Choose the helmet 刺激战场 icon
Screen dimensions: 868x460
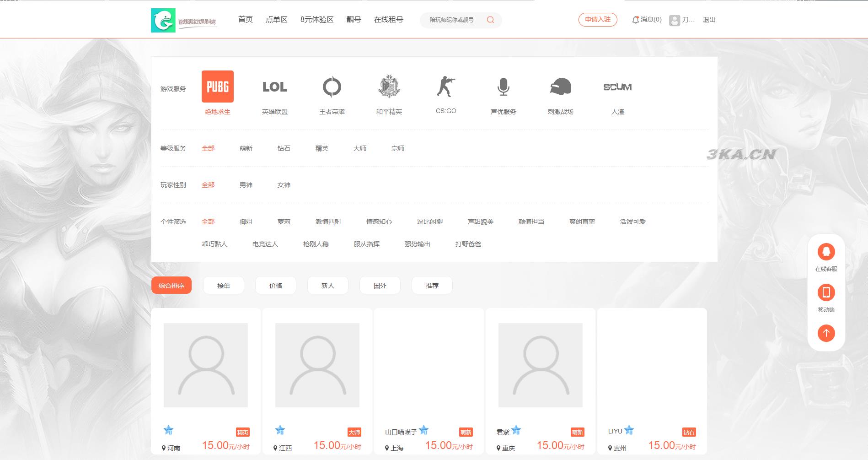tap(560, 87)
